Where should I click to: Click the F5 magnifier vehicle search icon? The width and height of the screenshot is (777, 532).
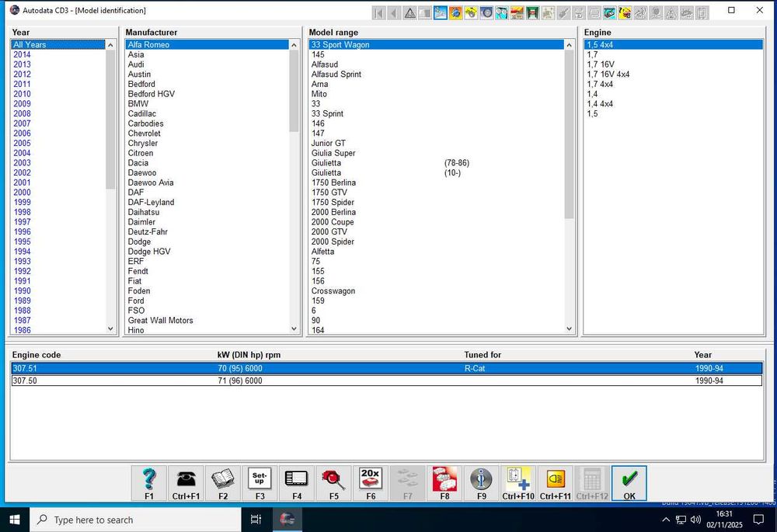click(333, 483)
